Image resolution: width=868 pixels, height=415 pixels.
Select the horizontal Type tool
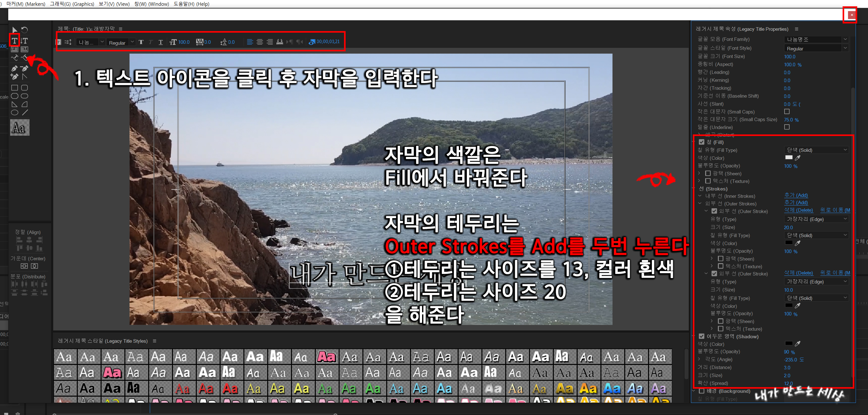(x=14, y=41)
